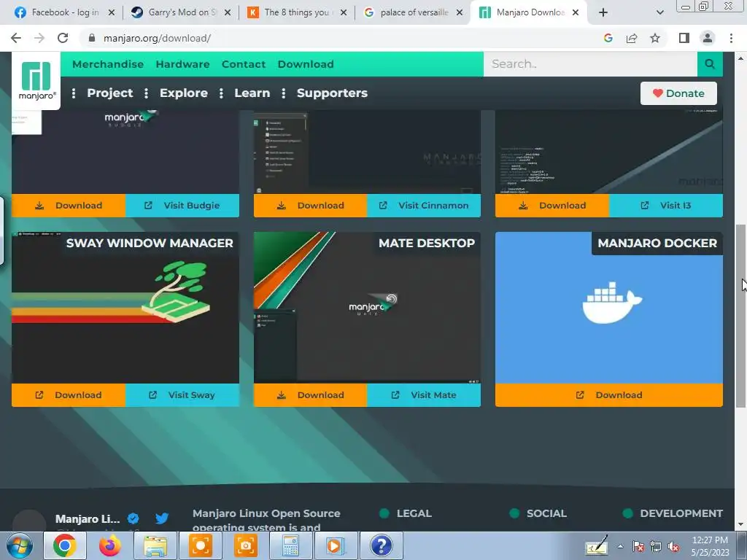Viewport: 747px width, 560px height.
Task: Close the Facebook - log in tab
Action: [x=112, y=12]
